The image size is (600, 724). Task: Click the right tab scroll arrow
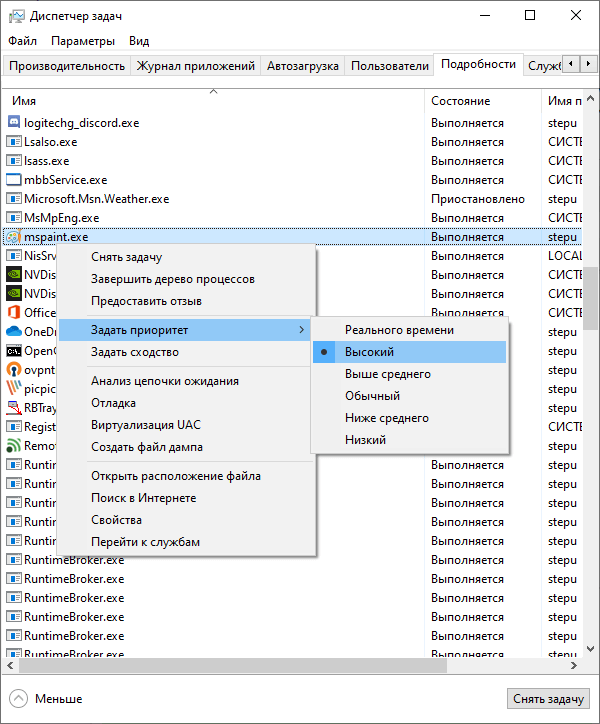click(x=588, y=63)
